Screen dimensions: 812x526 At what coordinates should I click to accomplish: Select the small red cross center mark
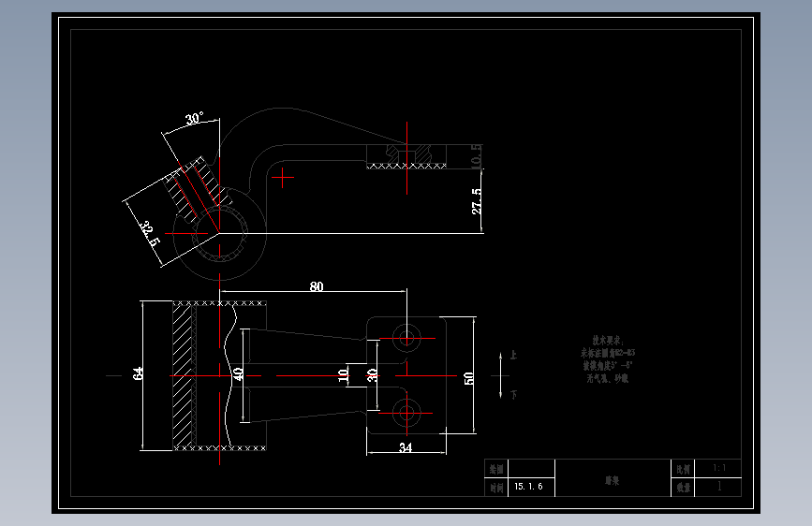tap(282, 178)
